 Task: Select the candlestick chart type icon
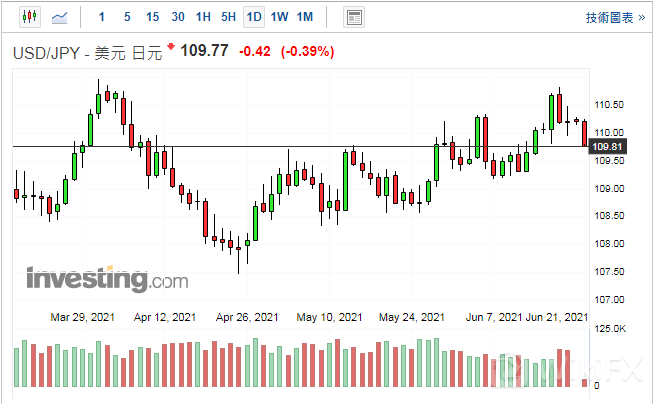29,17
